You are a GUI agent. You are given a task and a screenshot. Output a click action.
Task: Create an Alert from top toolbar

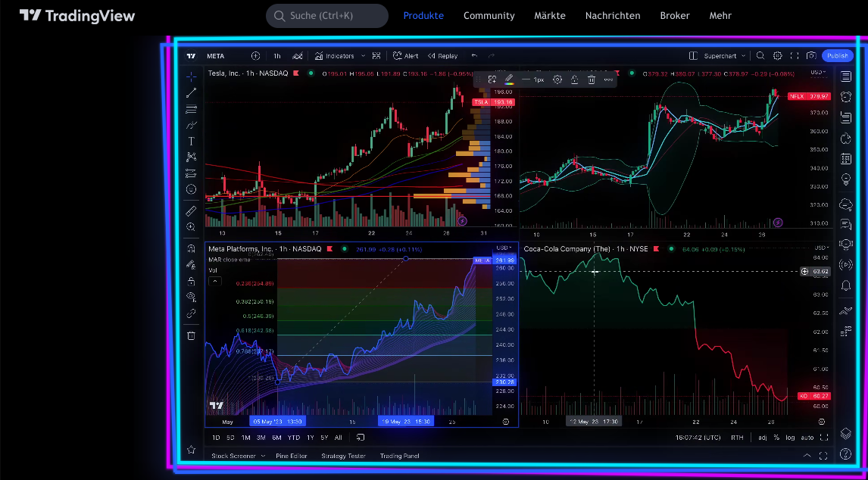[x=406, y=56]
